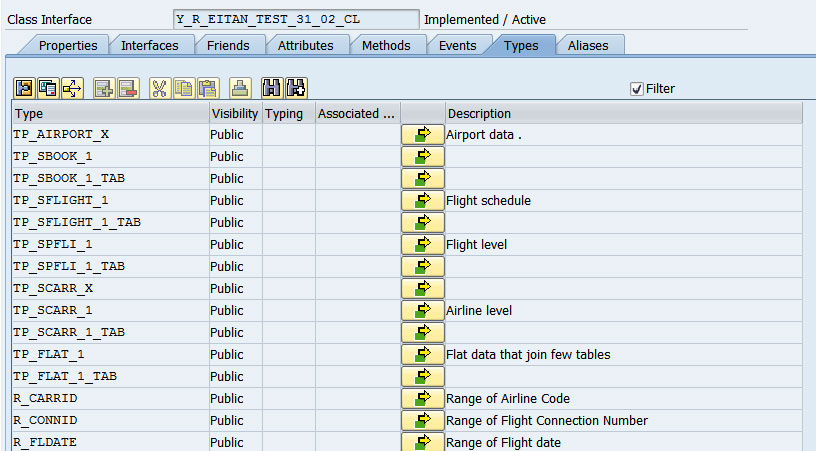Open direct type entry for R_CONNID
This screenshot has height=451, width=816.
pyautogui.click(x=423, y=420)
